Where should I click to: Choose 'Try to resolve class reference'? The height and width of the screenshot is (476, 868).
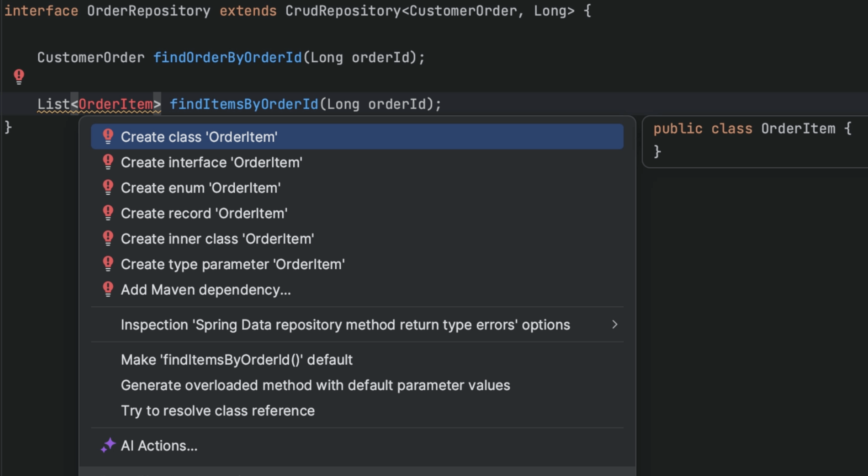tap(218, 410)
